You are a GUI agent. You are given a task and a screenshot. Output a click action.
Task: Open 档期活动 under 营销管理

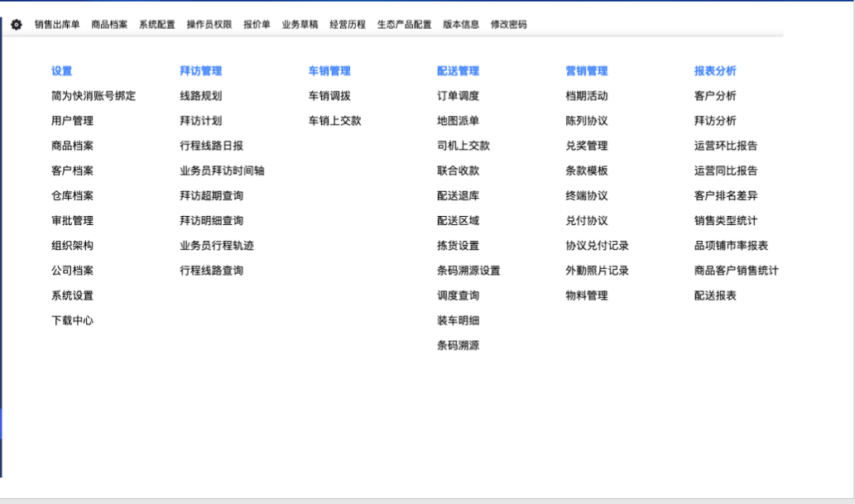(x=586, y=96)
